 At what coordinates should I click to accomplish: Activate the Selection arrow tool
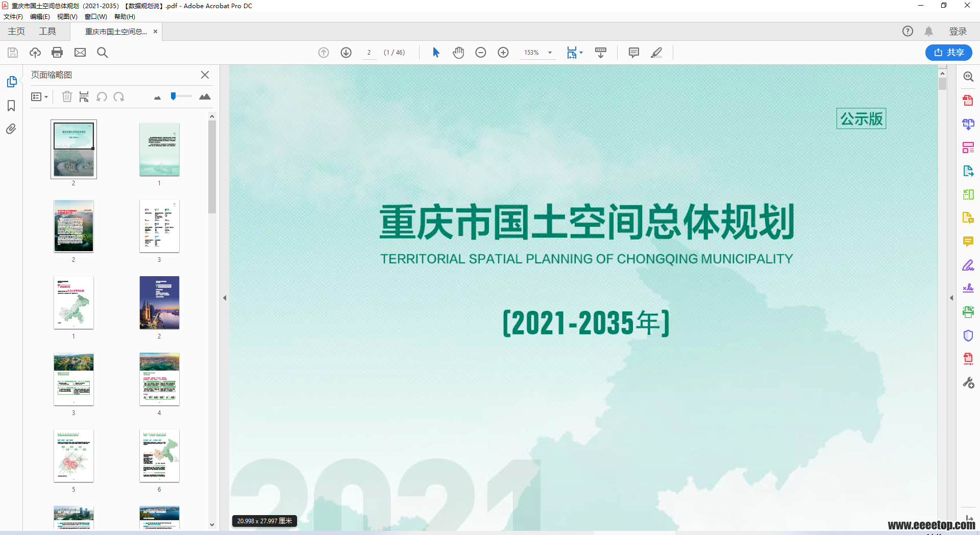pos(436,53)
